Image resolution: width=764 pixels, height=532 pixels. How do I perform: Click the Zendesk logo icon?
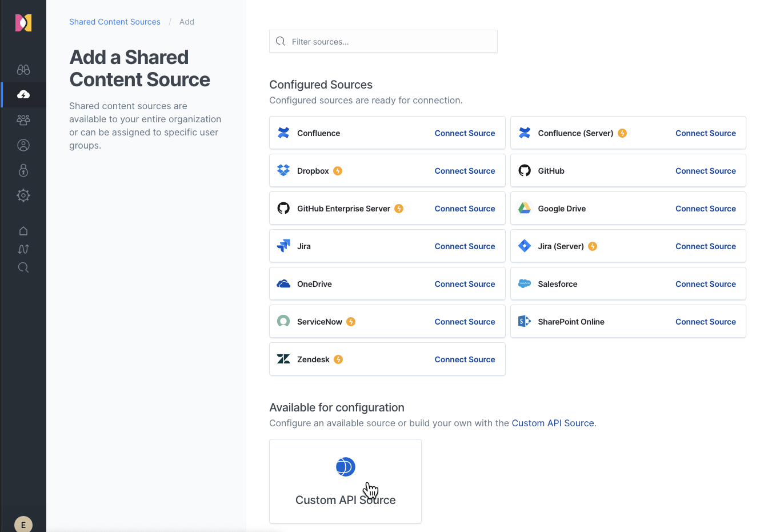click(283, 359)
